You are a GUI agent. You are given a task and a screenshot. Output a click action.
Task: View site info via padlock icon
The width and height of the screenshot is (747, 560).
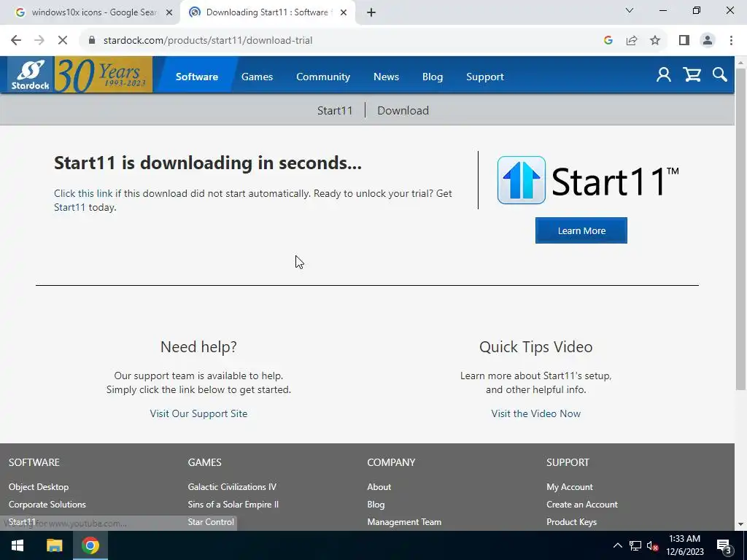92,41
